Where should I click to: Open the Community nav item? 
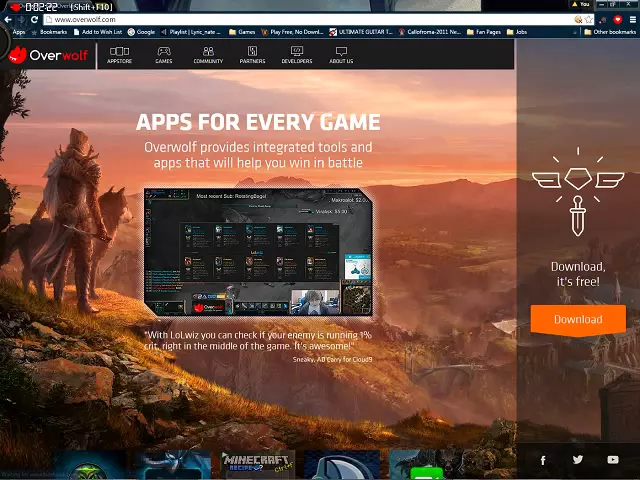click(208, 55)
